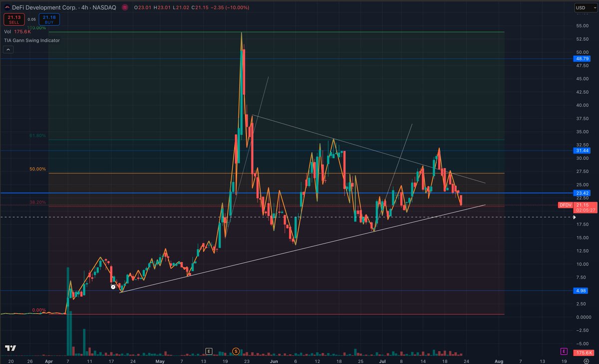Image resolution: width=599 pixels, height=364 pixels.
Task: Click the red 175.6K volume label on price axis
Action: click(584, 353)
